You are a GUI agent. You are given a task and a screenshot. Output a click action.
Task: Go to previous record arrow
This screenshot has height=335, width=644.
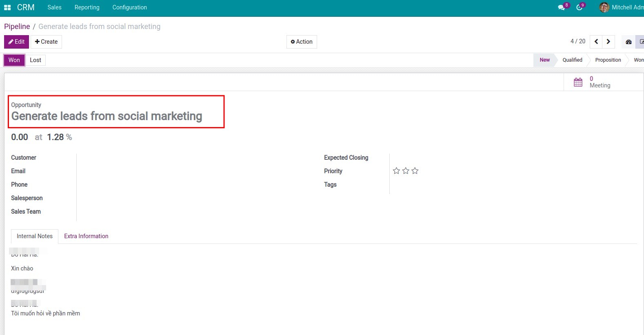tap(596, 42)
